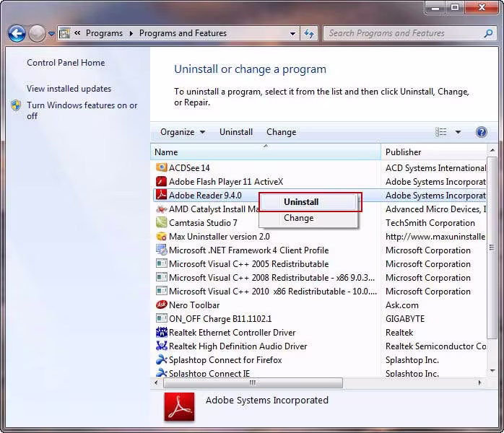Viewport: 504px width, 433px height.
Task: Click Uninstall in the toolbar
Action: pyautogui.click(x=236, y=132)
